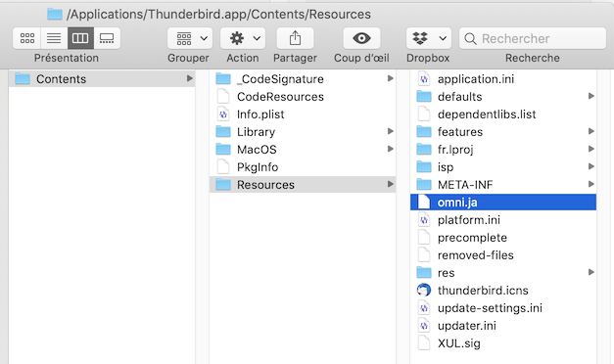This screenshot has height=364, width=614.
Task: Open the Dropbox toolbar menu
Action: pyautogui.click(x=428, y=38)
